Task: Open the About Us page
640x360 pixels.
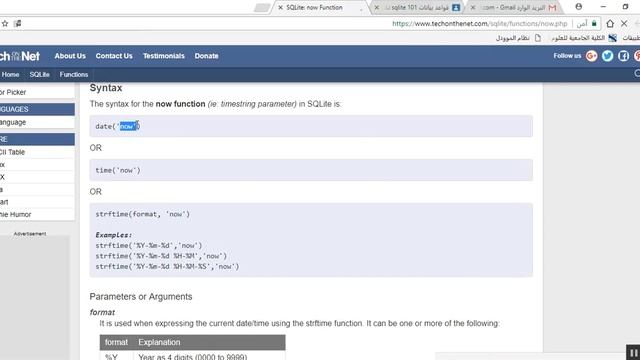Action: click(70, 56)
